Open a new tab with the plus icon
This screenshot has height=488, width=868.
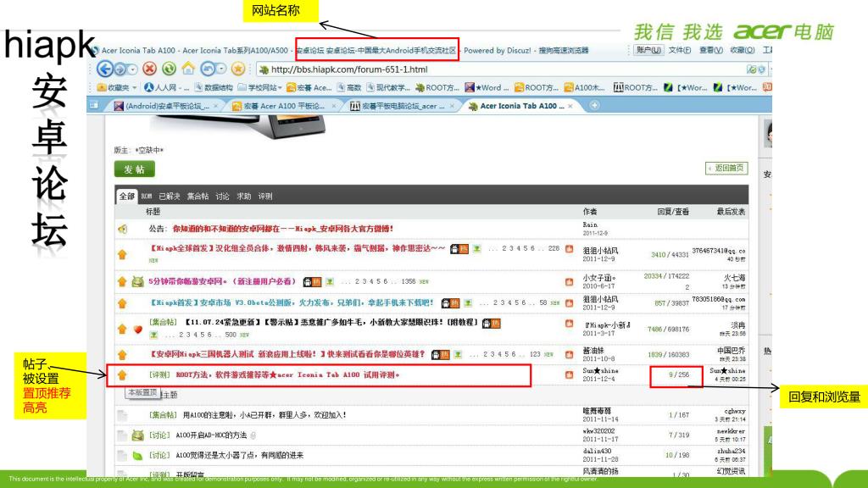tap(594, 105)
